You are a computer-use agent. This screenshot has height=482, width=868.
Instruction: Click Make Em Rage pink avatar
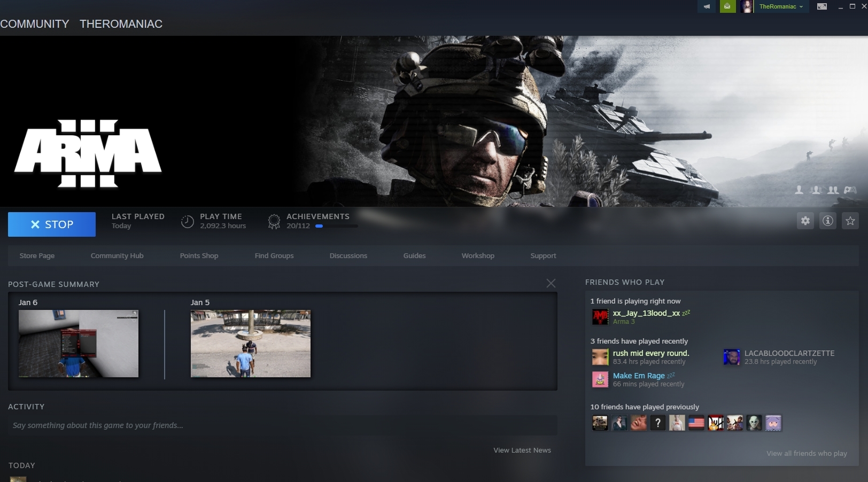pyautogui.click(x=600, y=379)
